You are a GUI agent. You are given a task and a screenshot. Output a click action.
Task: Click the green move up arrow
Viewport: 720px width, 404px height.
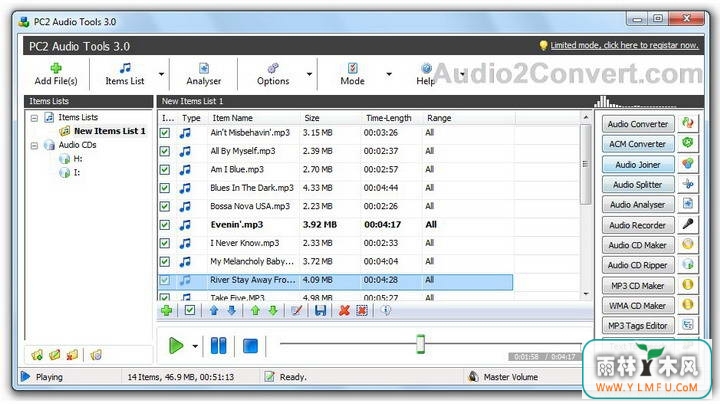(255, 311)
